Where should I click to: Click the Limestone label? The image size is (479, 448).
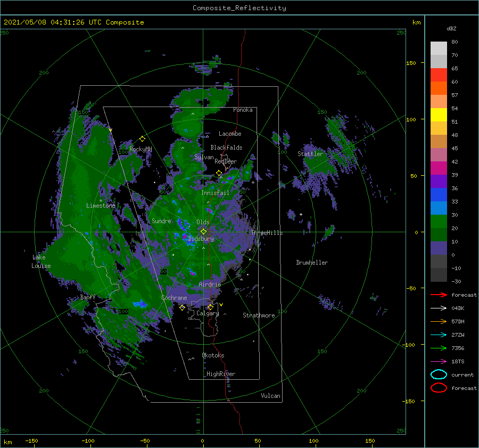(101, 206)
